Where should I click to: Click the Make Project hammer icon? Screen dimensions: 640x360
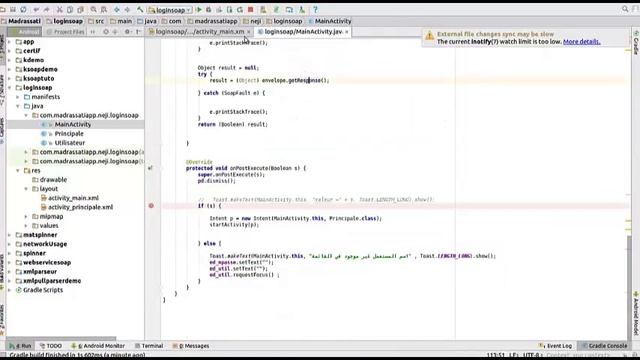[x=140, y=9]
